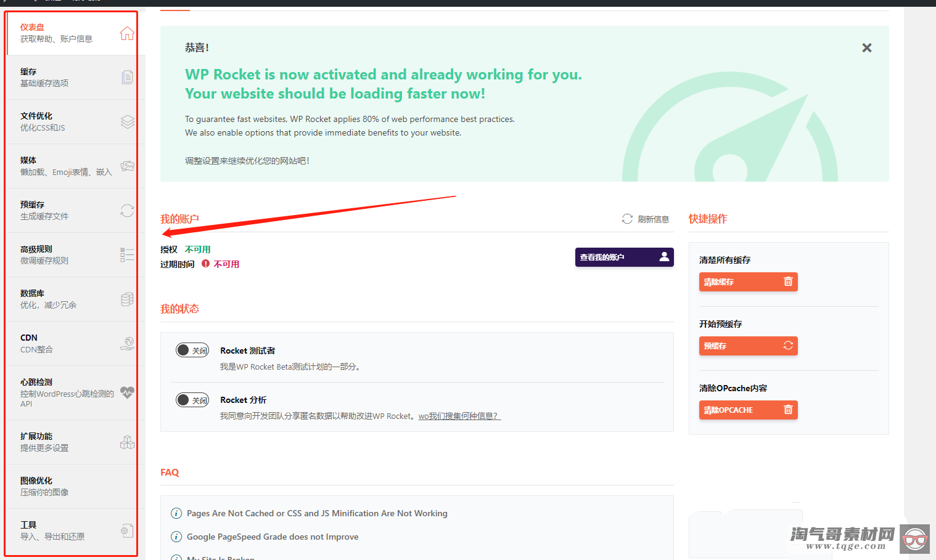Screen dimensions: 936x560
Task: Open Google PageSpeed Grade does not Improve link
Action: tap(273, 537)
